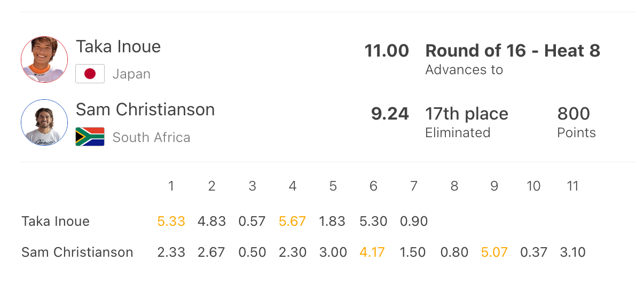Open Taka Inoue's name link in header

click(x=118, y=46)
